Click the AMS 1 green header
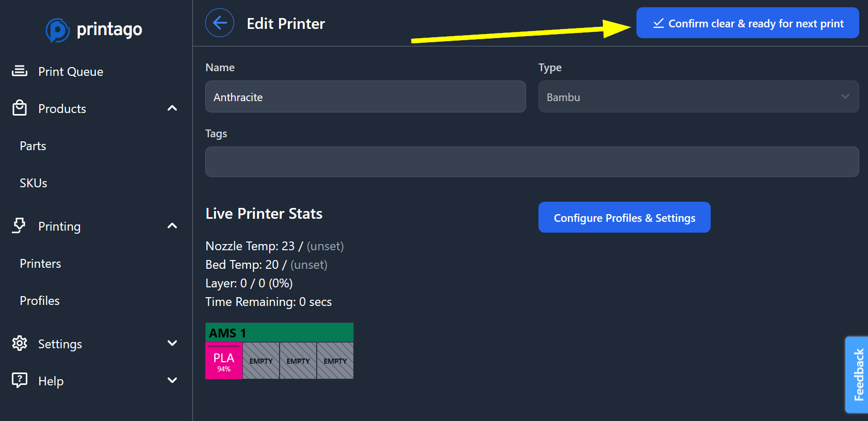 [x=280, y=332]
